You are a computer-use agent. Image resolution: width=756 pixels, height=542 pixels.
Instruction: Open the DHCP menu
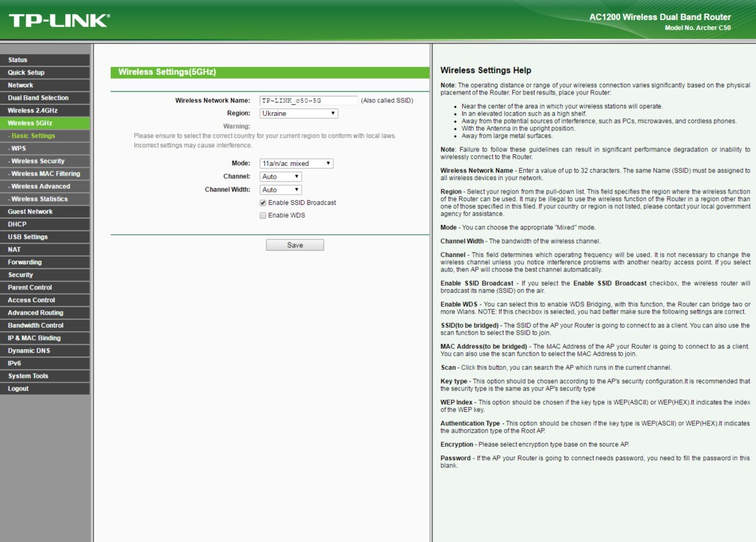(x=17, y=224)
